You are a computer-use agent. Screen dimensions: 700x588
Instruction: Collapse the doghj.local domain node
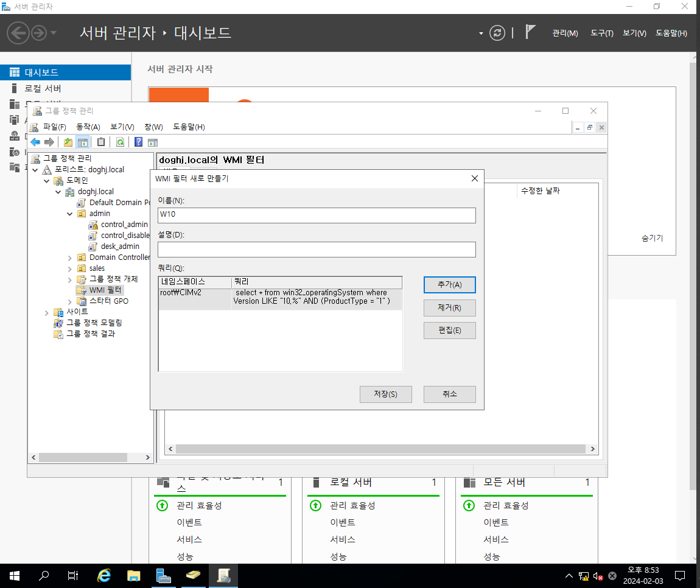point(58,192)
